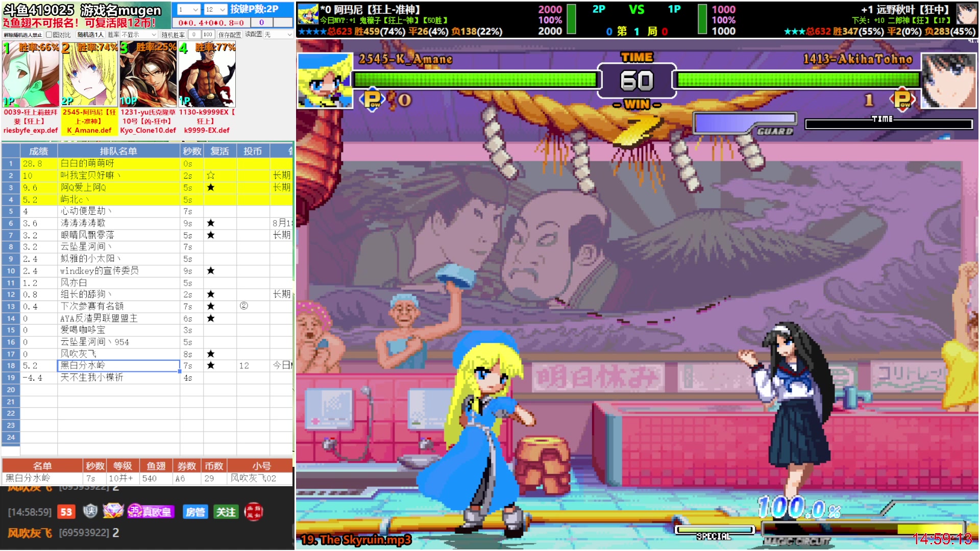The height and width of the screenshot is (551, 980).
Task: Click the diamond noble icon in chat
Action: [113, 511]
